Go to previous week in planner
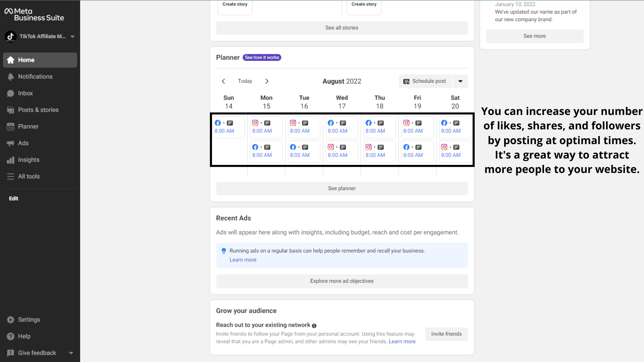The width and height of the screenshot is (644, 362). click(x=223, y=81)
